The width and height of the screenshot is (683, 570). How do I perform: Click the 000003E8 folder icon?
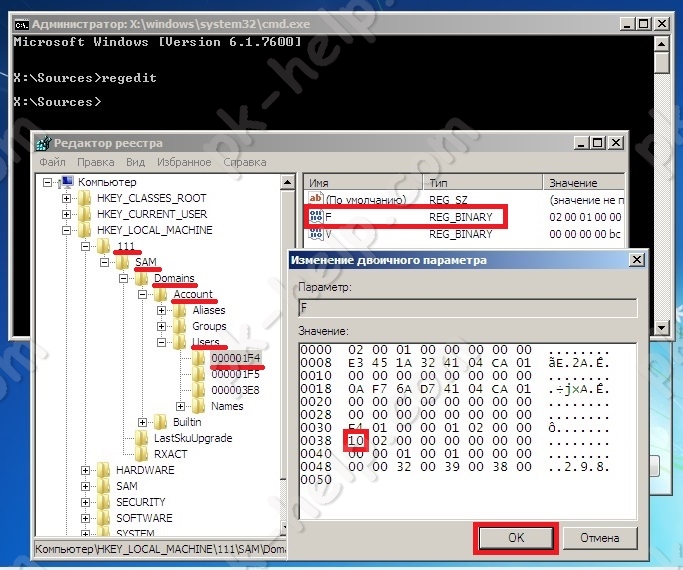199,390
